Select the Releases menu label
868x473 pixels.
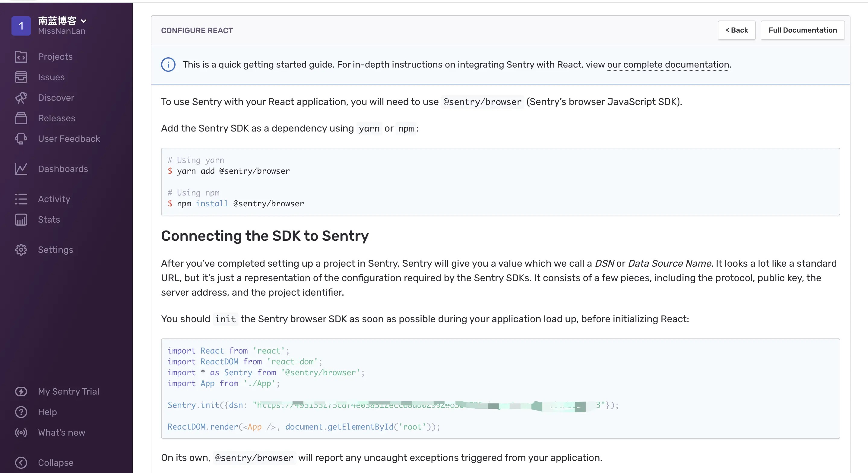(x=57, y=118)
